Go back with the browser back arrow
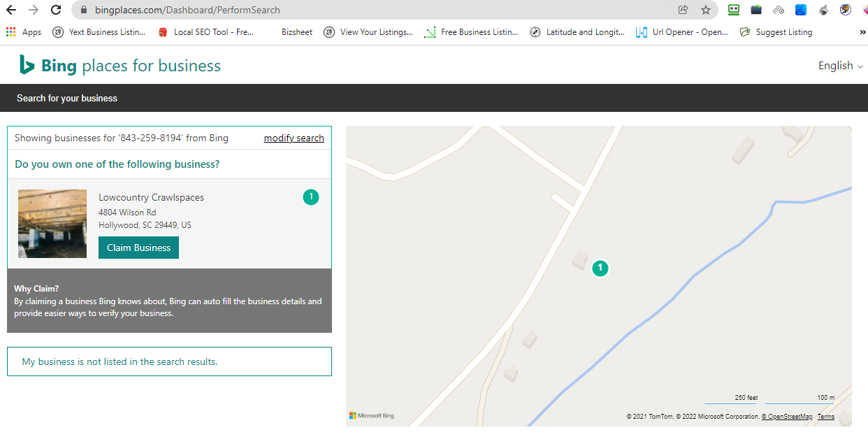Screen dimensions: 868x437 11,10
